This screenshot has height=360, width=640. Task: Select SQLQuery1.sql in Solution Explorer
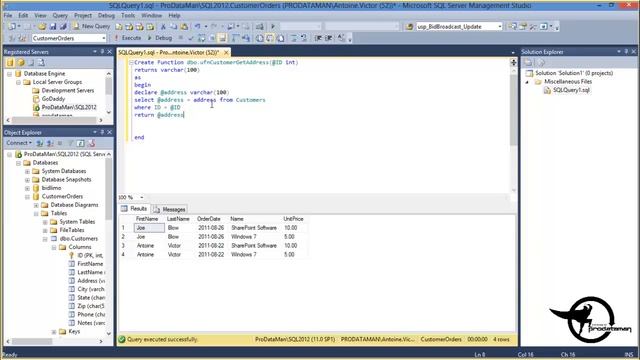(x=571, y=90)
